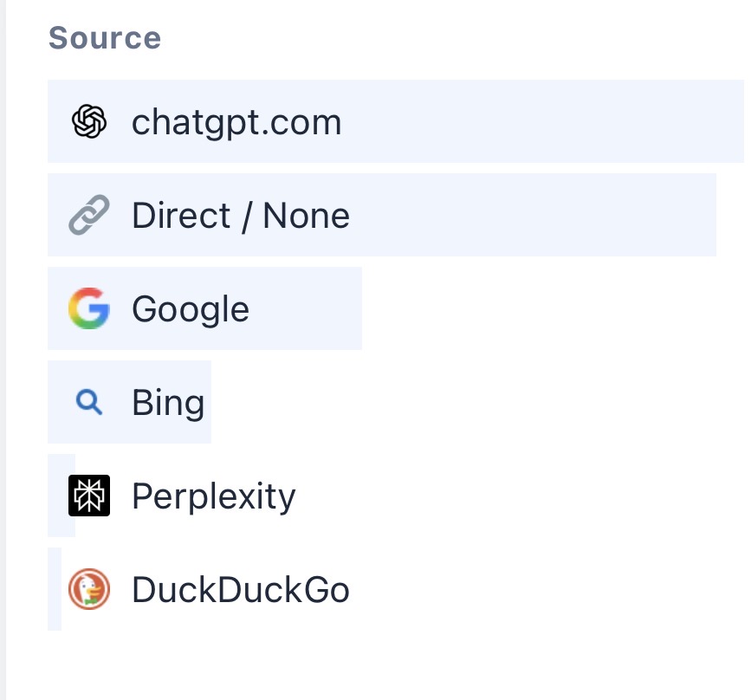751x700 pixels.
Task: Click the Source column header
Action: click(105, 38)
